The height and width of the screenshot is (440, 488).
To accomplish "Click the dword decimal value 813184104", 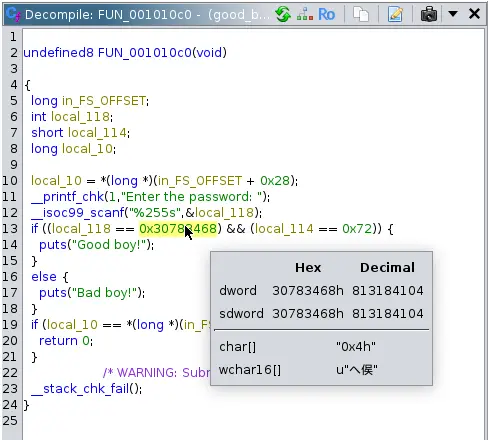I will (x=388, y=291).
